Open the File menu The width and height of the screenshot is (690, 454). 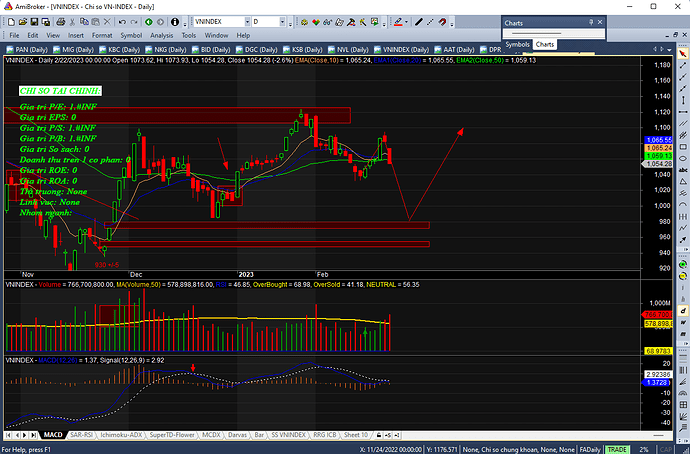click(14, 35)
